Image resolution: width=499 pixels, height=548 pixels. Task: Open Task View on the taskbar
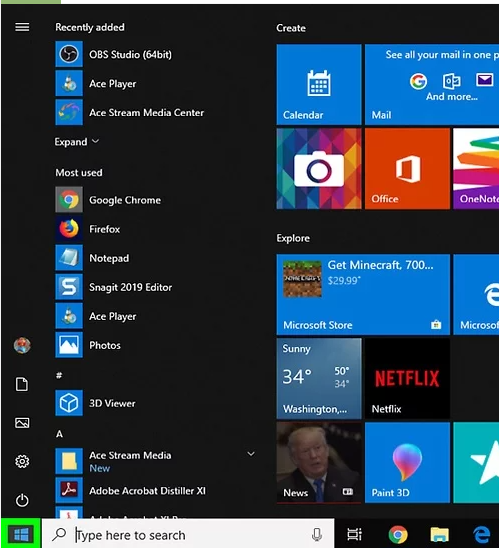[354, 534]
